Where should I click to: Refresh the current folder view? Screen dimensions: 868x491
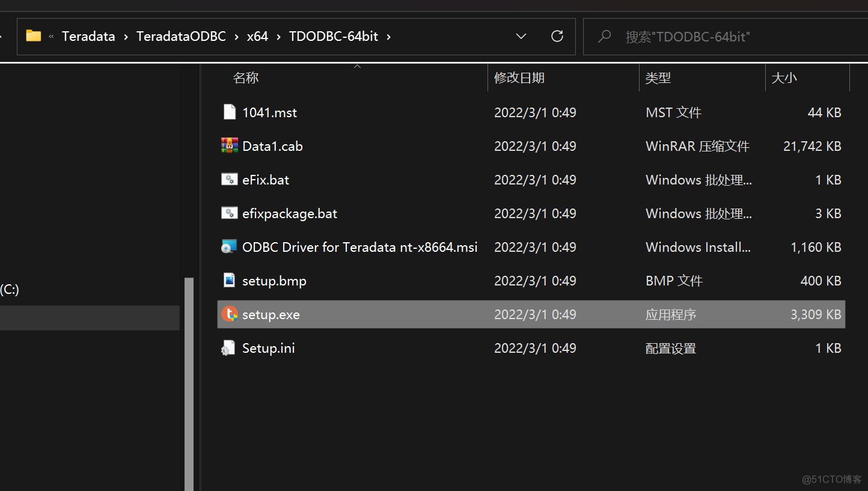(x=557, y=36)
